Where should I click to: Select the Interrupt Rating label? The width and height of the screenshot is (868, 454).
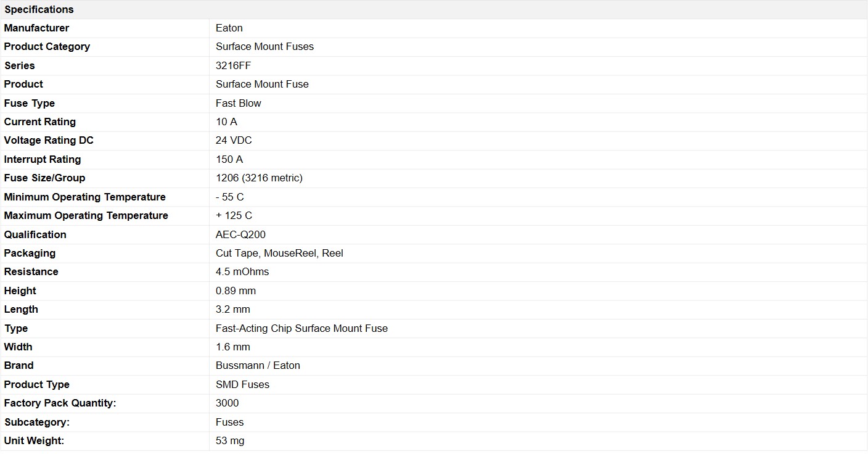pyautogui.click(x=43, y=159)
